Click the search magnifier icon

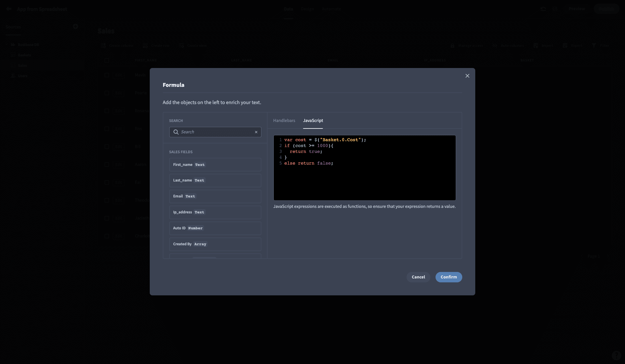[x=176, y=132]
